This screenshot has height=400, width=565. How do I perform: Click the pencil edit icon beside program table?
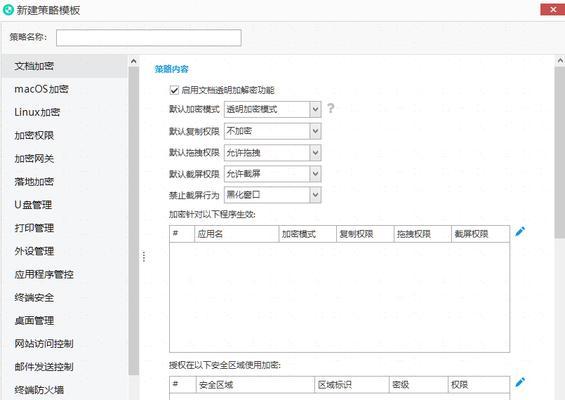(520, 232)
